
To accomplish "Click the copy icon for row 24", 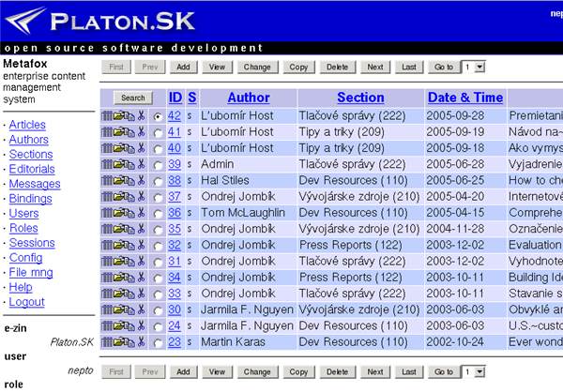I will [x=129, y=325].
